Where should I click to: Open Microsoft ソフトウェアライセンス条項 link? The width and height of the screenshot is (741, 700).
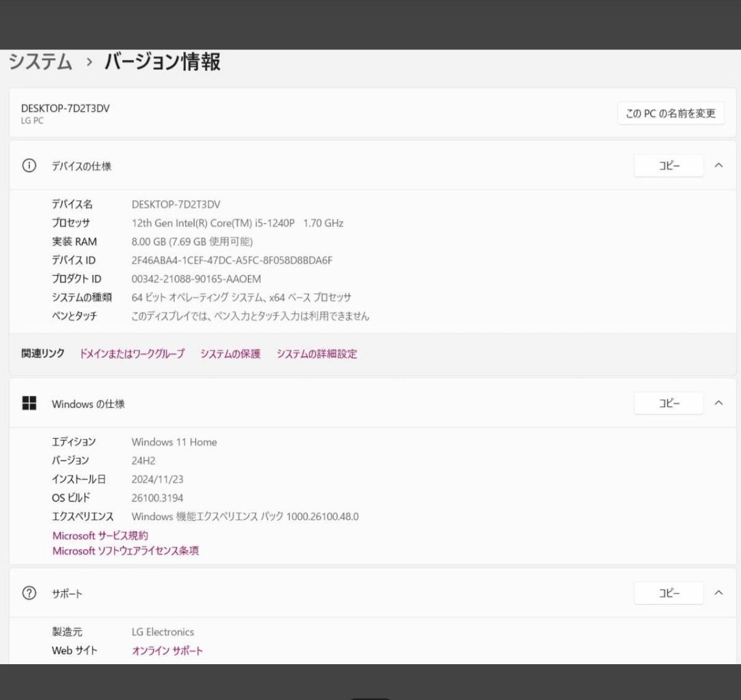(x=125, y=550)
